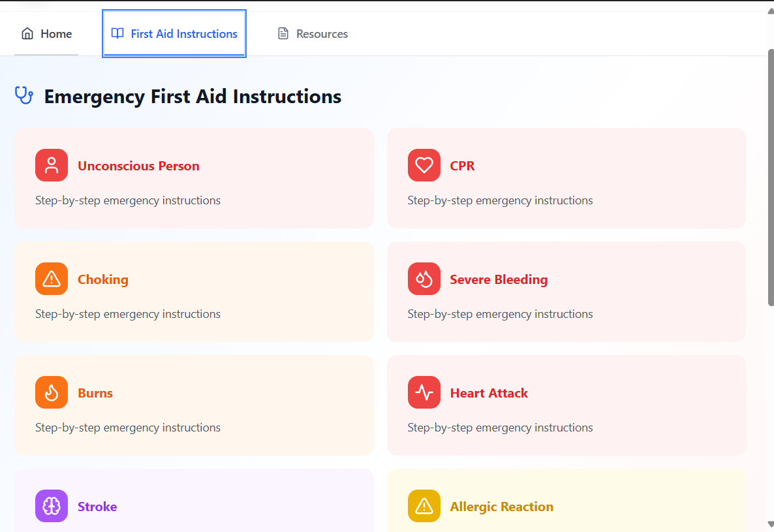
Task: Switch to the Resources tab
Action: [x=313, y=34]
